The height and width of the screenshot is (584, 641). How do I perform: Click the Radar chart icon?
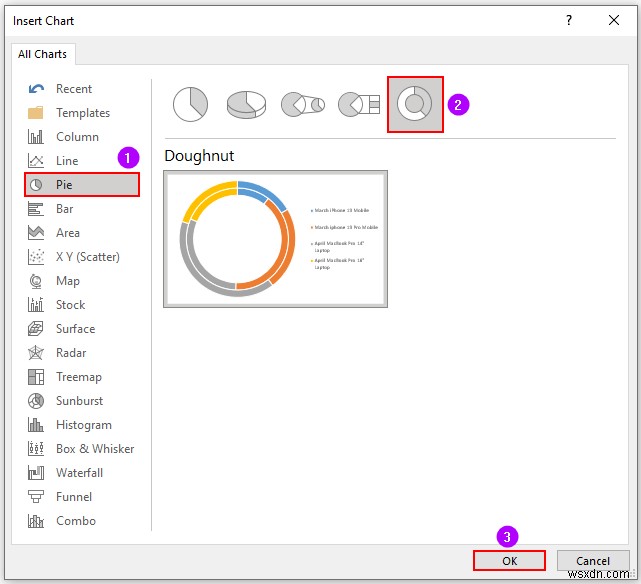[36, 353]
